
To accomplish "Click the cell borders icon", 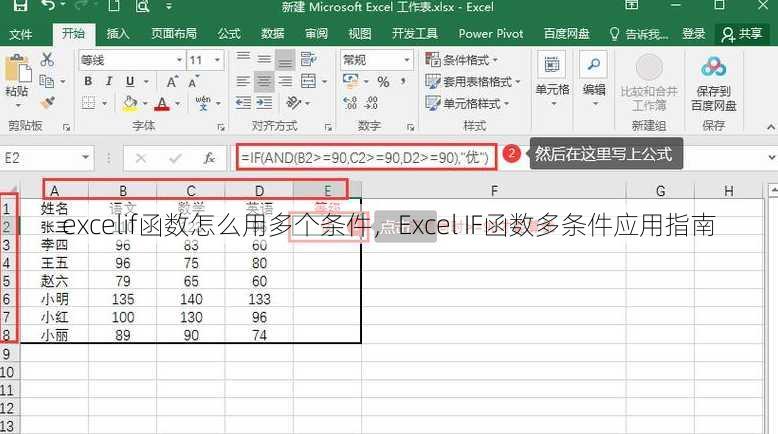I will point(88,103).
